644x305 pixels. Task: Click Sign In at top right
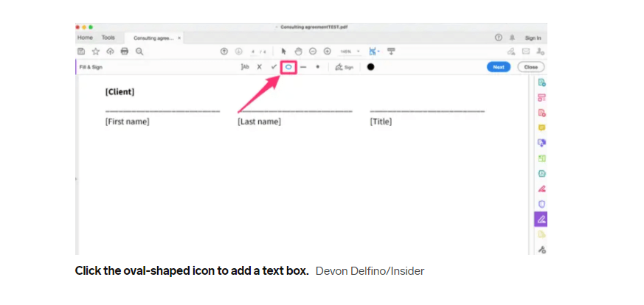(x=533, y=38)
